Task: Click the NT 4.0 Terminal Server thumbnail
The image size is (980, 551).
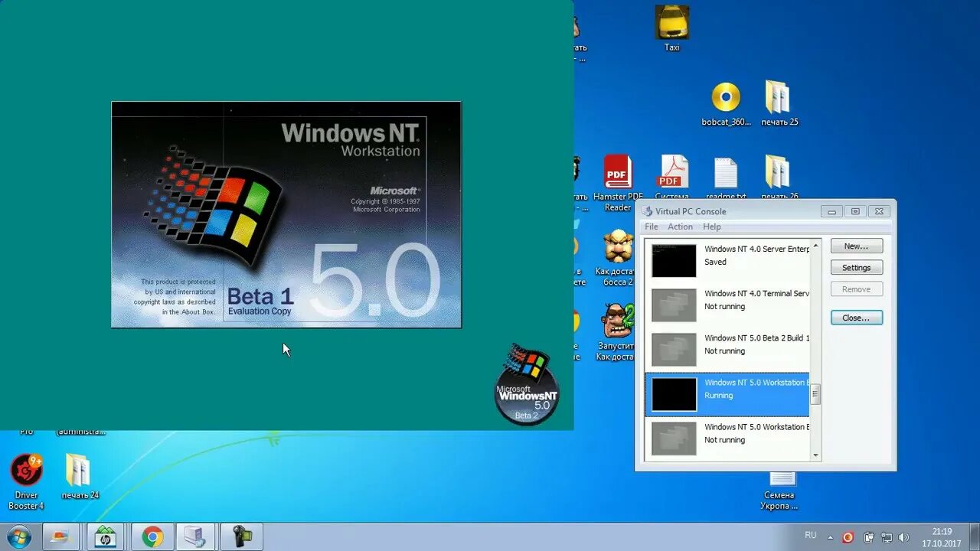Action: coord(674,305)
